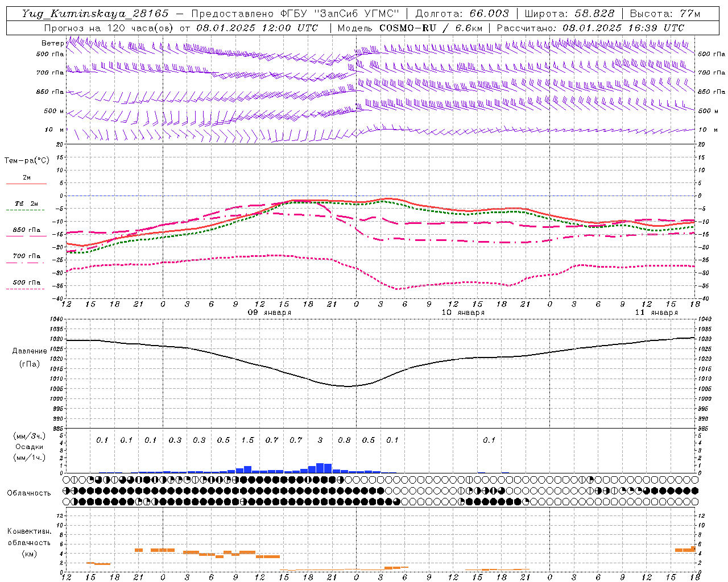
Task: Click the 'Td 2м' dew point legend entry
Action: 27,203
